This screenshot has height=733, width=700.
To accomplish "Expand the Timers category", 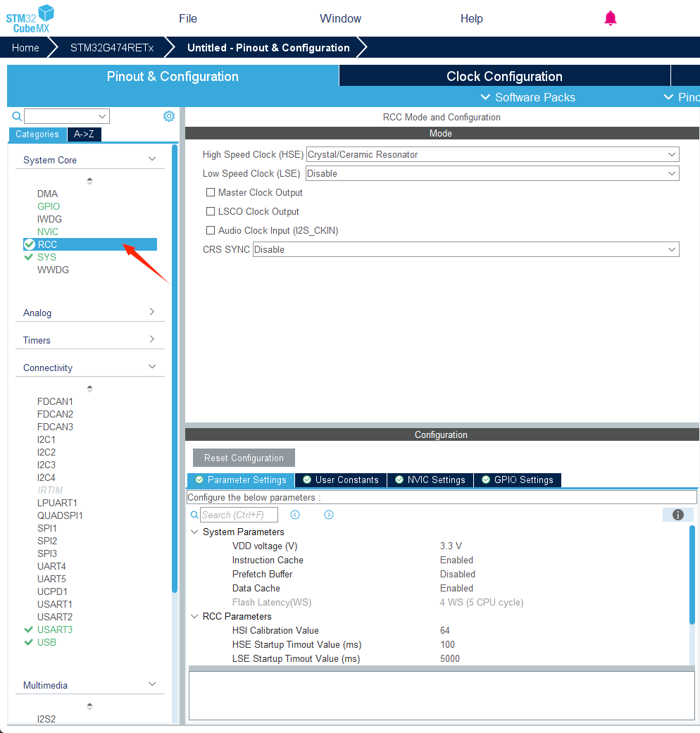I will 152,339.
